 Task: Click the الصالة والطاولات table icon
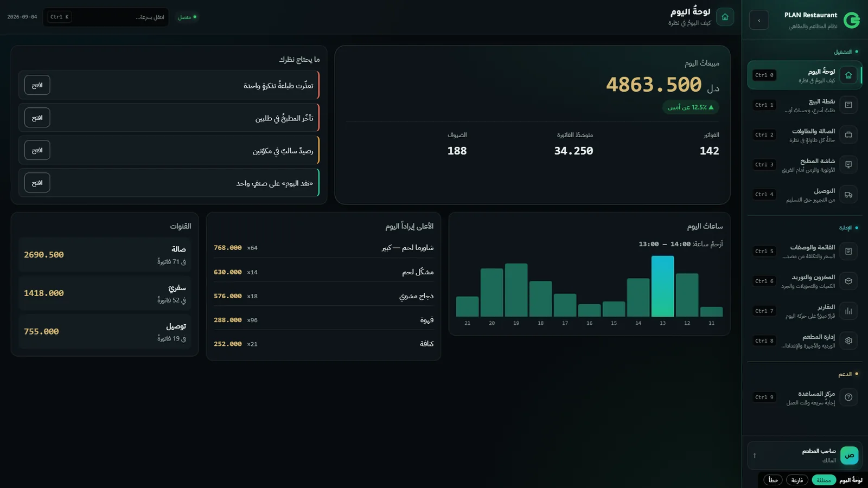coord(848,134)
